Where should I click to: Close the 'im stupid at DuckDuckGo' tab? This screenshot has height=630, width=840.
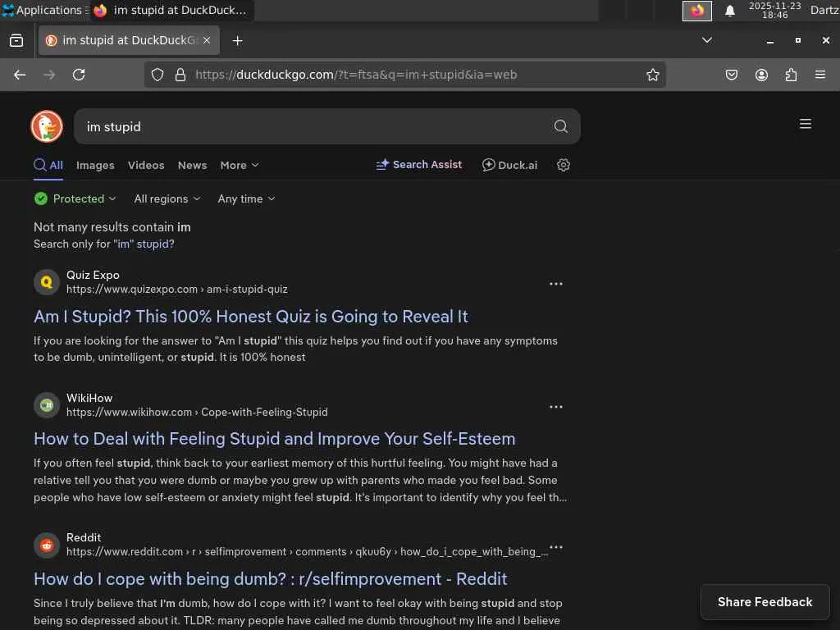point(207,40)
